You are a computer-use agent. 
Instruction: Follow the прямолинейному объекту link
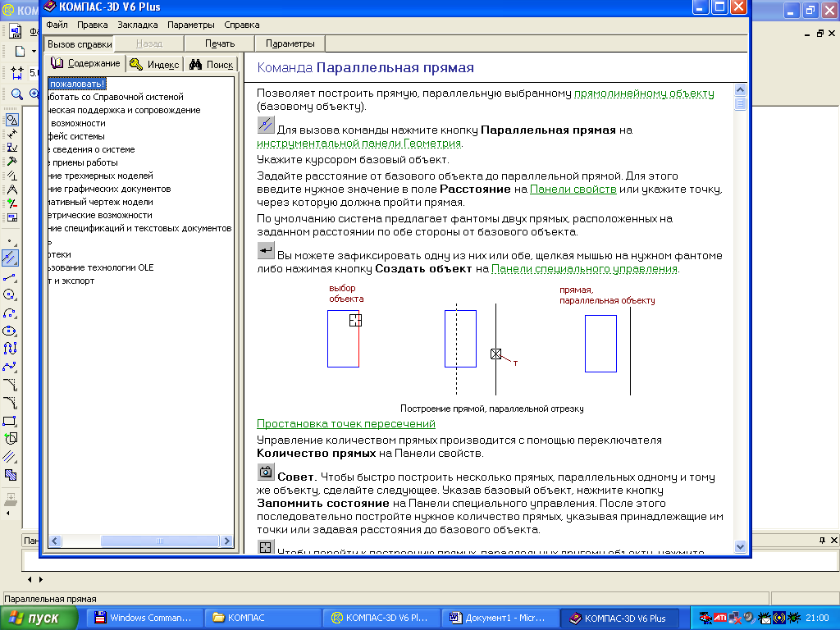tap(644, 94)
